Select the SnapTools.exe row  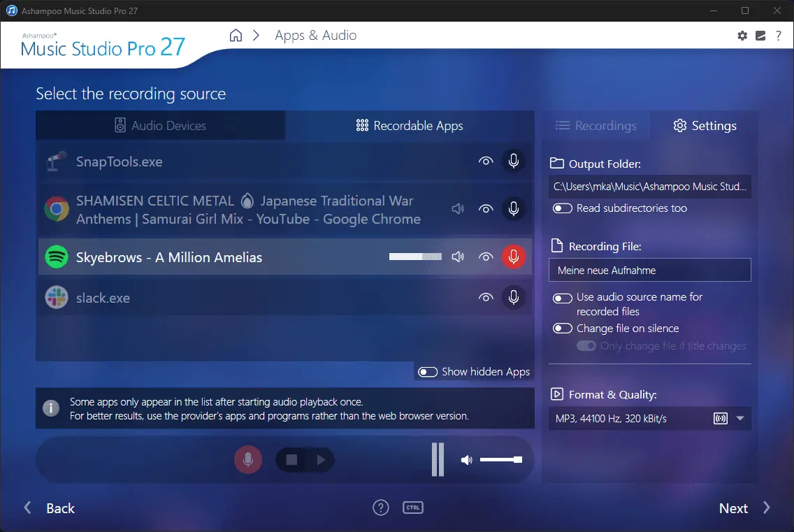(x=285, y=161)
